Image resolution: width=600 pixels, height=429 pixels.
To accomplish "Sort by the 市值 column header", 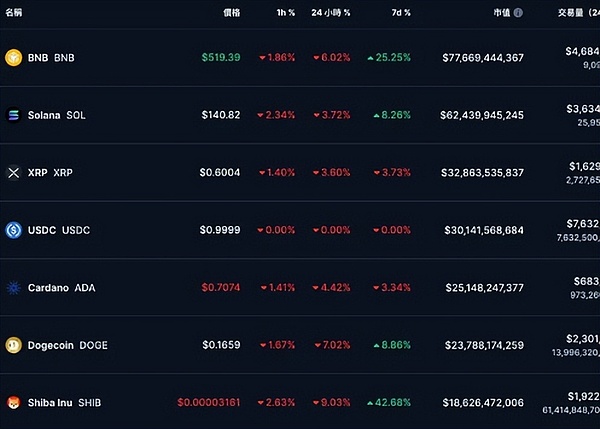I will click(501, 13).
